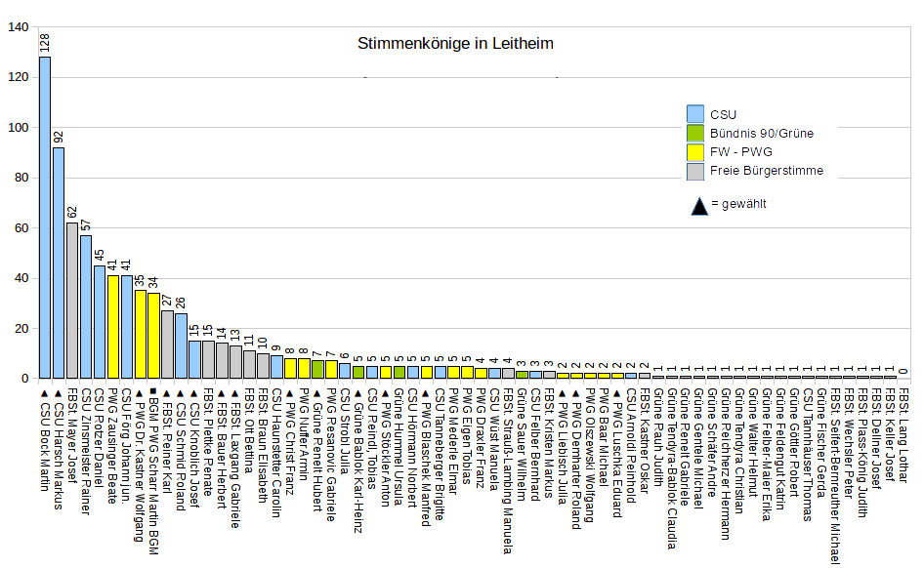Click the triangle marker before PWG Luschka Eduard
Viewport: 924px width, 568px height.
(x=617, y=391)
